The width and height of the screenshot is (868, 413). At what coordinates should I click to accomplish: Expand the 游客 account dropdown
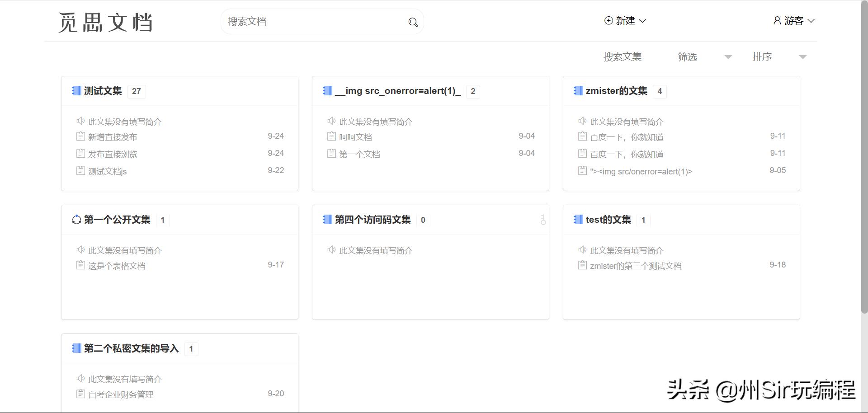(811, 20)
